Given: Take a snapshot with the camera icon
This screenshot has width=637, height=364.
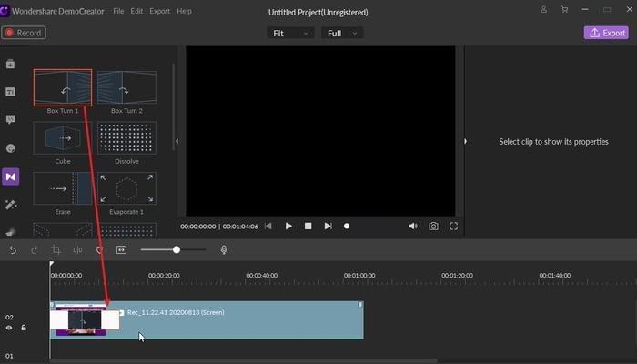Looking at the screenshot, I should click(433, 226).
